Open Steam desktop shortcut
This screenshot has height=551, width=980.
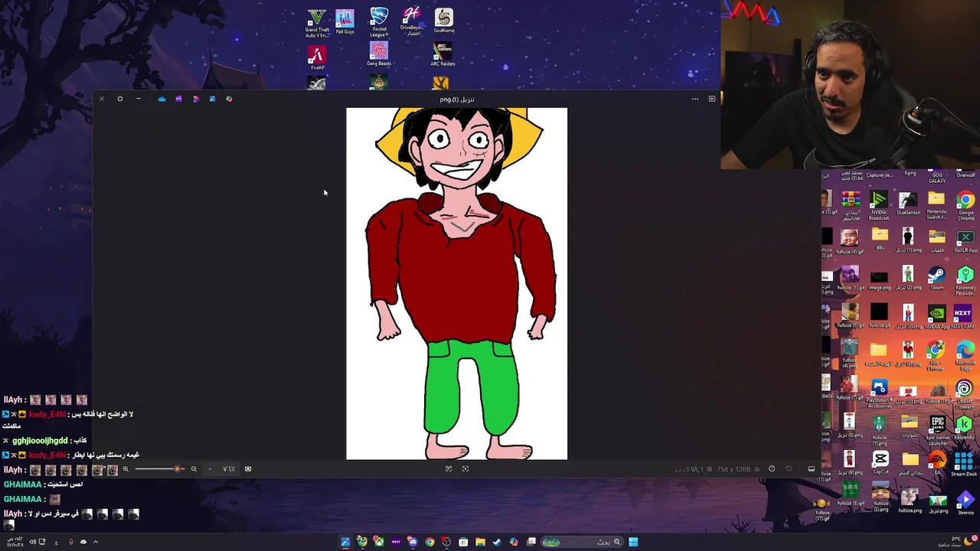coord(936,279)
